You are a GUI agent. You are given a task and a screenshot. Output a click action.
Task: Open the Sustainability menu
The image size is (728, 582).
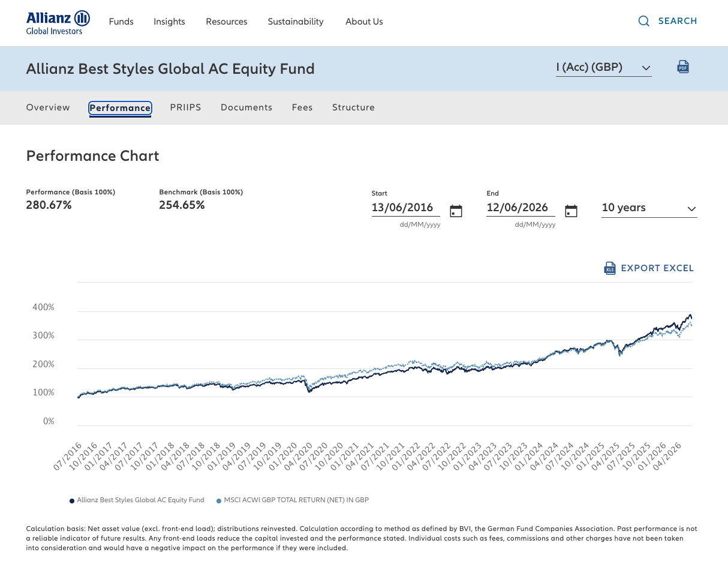tap(296, 22)
